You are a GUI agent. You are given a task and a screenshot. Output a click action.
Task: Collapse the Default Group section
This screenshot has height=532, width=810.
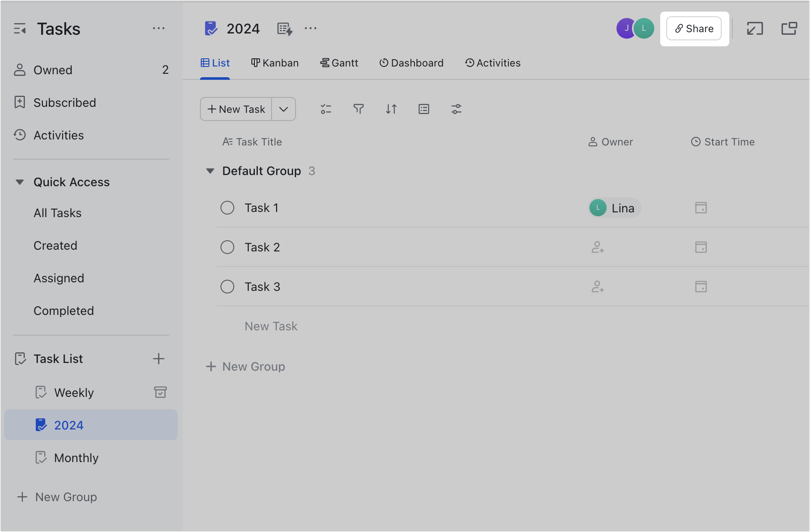coord(210,171)
